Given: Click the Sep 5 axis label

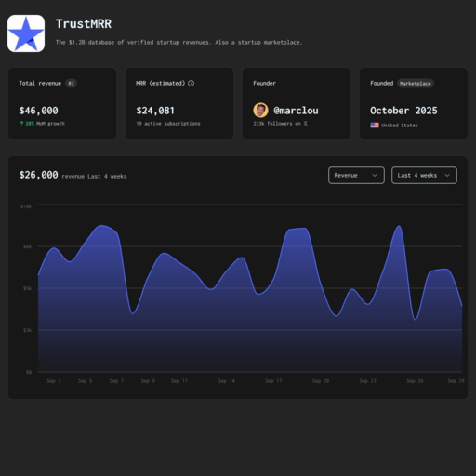Looking at the screenshot, I should [86, 380].
